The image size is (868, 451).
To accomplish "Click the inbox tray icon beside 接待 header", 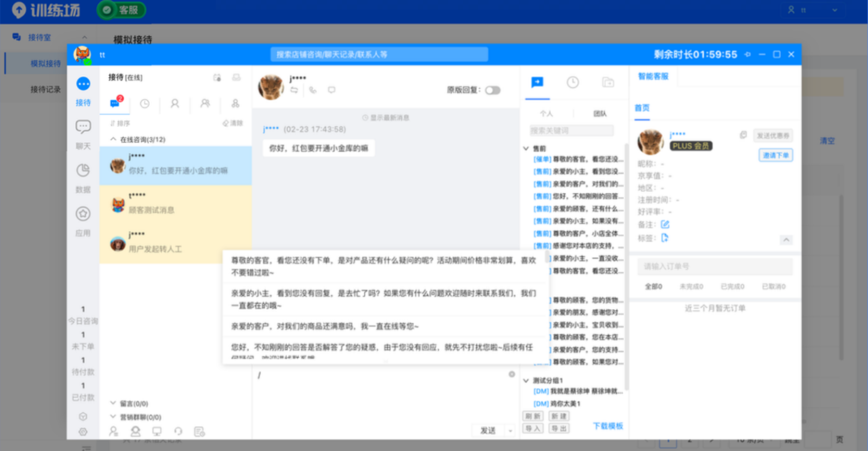I will coord(236,77).
